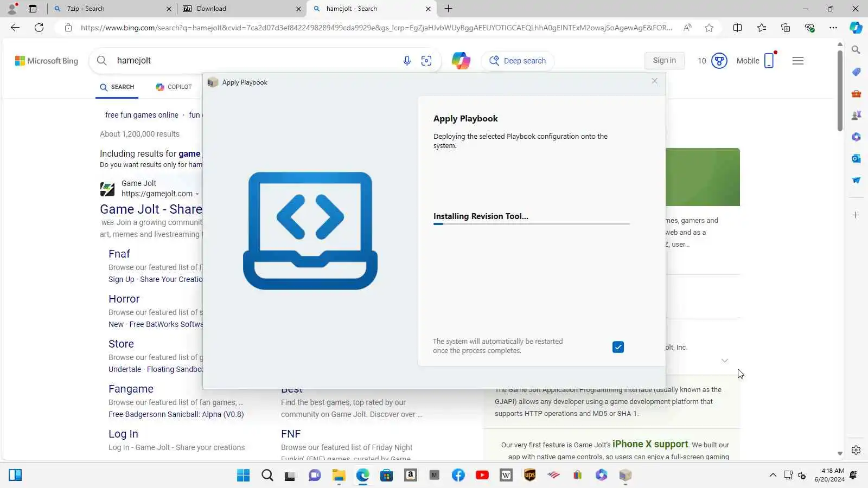Open Bing visual search camera icon
Screen dimensions: 868x488
(426, 61)
